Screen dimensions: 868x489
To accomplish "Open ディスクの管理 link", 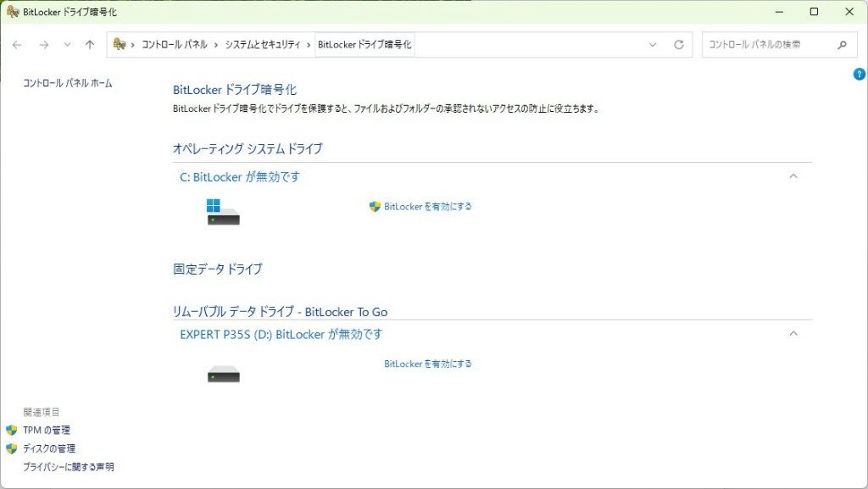I will tap(48, 448).
